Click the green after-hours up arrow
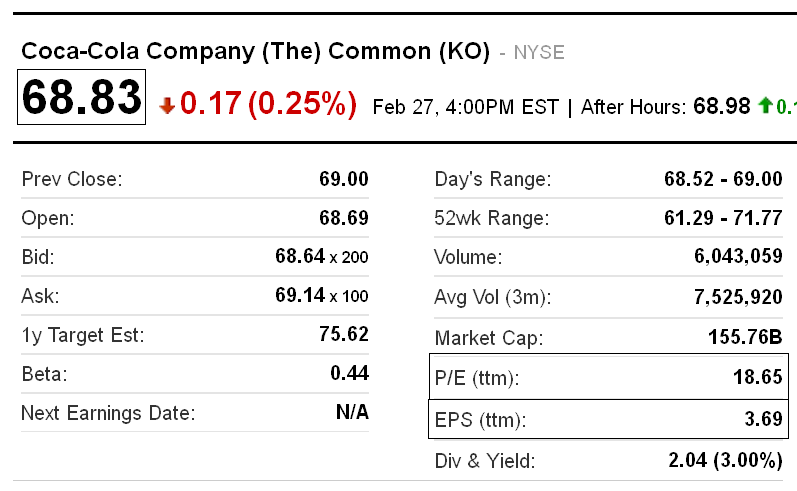 pos(765,105)
